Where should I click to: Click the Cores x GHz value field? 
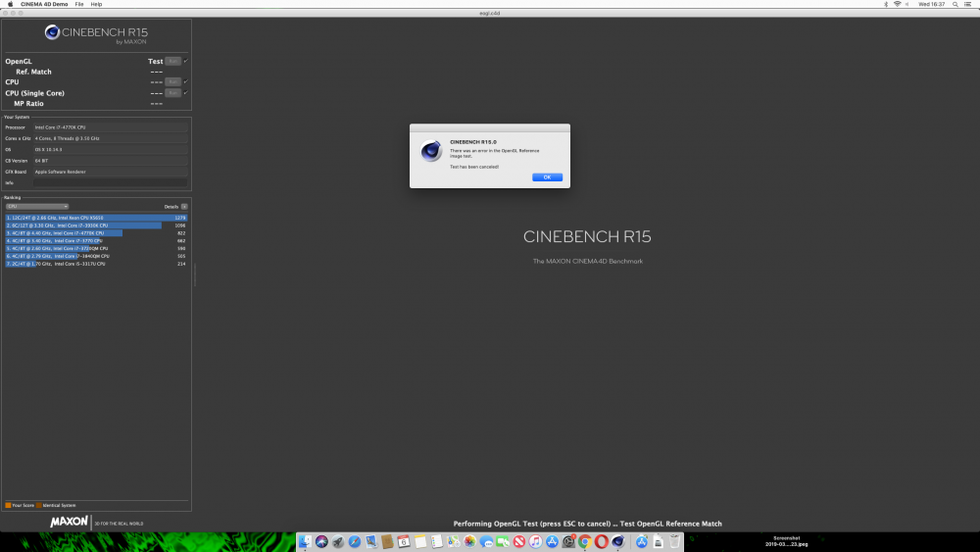(x=110, y=138)
